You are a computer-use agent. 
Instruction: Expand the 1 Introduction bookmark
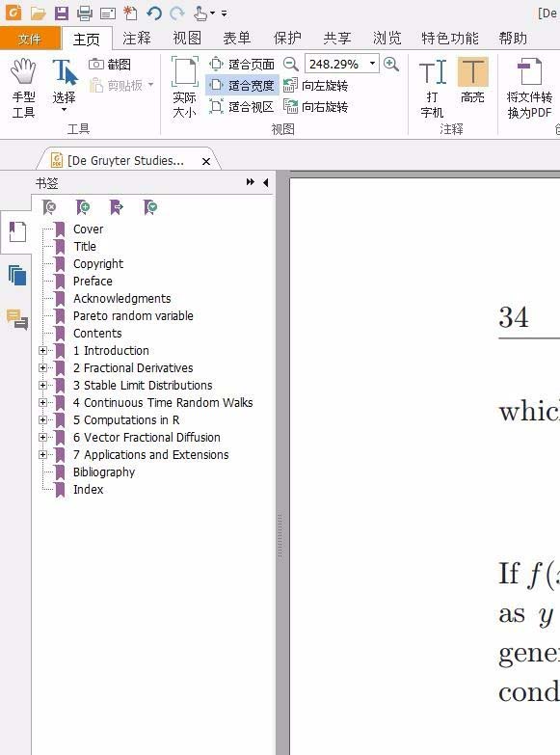tap(42, 351)
